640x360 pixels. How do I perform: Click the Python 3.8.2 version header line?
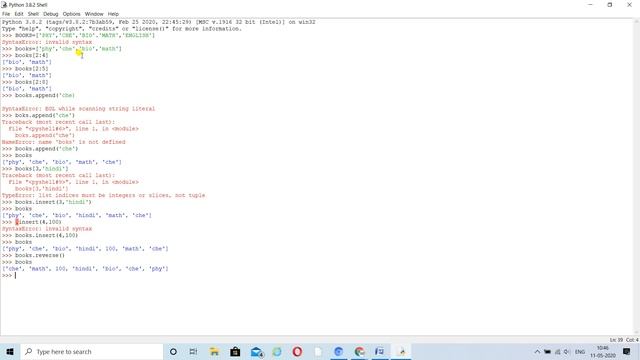[158, 22]
